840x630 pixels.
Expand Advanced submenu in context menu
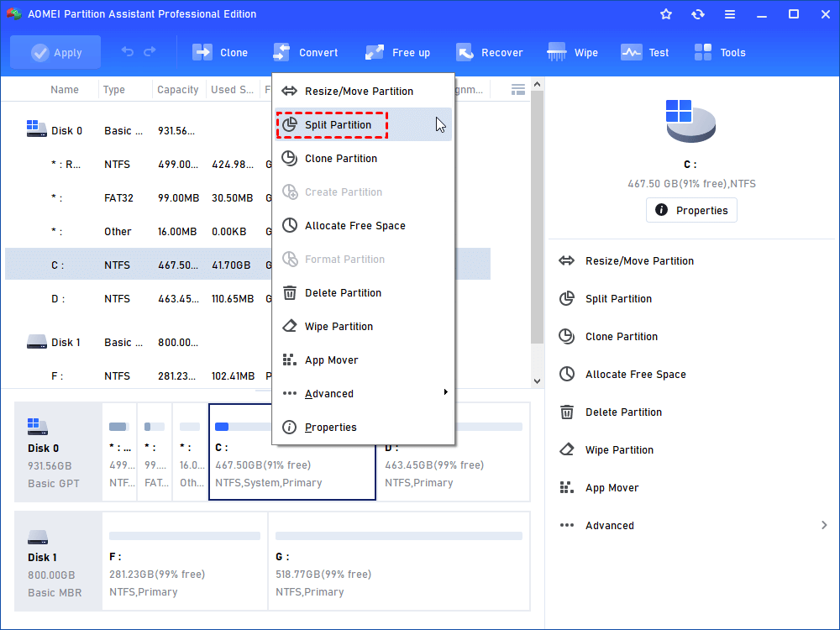[x=363, y=394]
